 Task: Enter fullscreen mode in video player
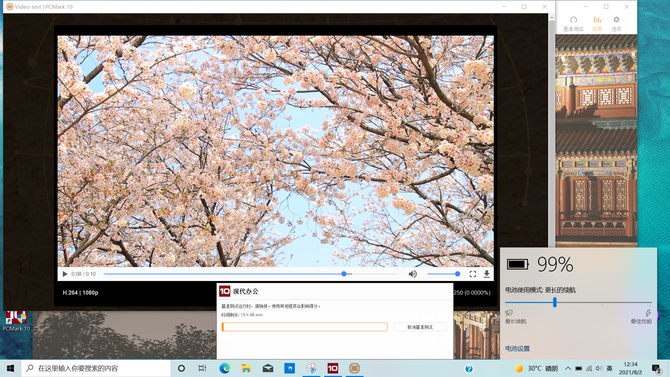click(473, 274)
